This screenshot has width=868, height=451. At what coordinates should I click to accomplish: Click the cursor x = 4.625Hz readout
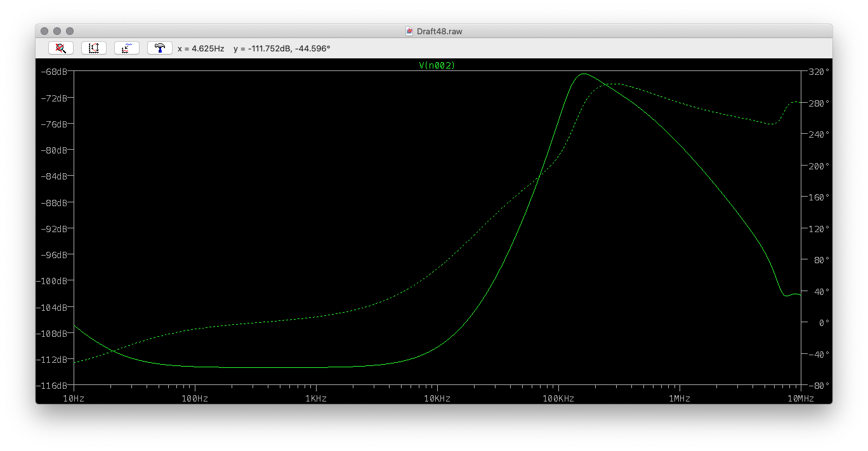(201, 48)
